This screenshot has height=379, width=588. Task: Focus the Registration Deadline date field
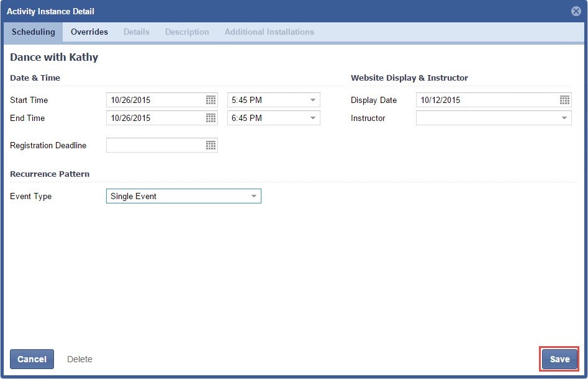point(155,145)
